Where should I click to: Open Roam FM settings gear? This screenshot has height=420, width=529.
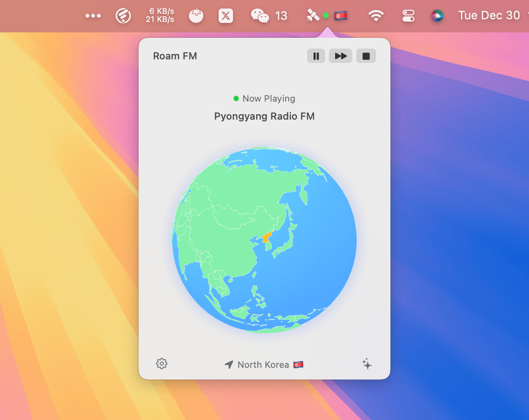click(161, 364)
